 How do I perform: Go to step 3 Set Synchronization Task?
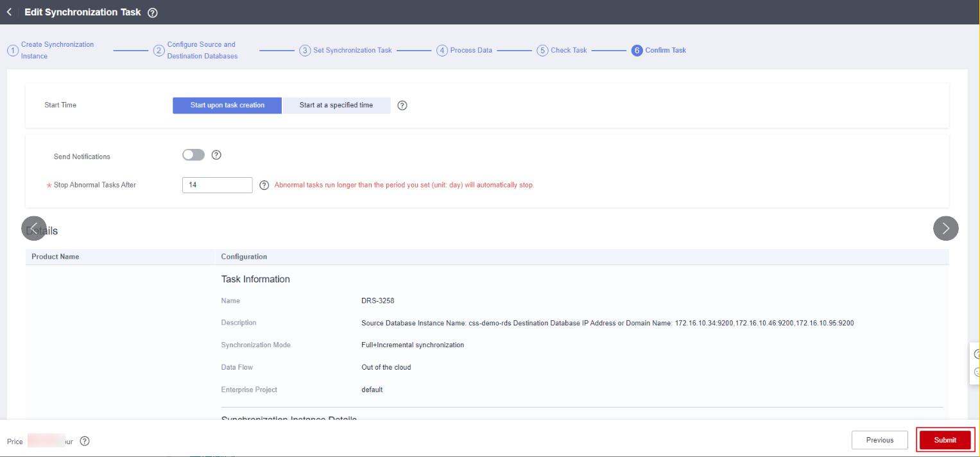click(346, 50)
